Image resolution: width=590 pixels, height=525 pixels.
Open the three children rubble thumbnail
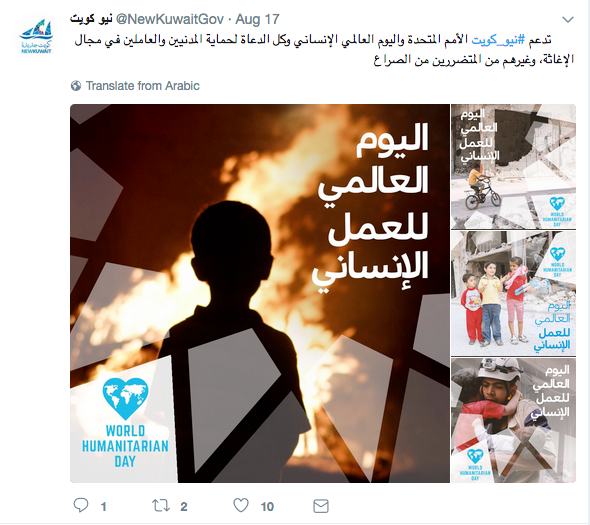514,294
